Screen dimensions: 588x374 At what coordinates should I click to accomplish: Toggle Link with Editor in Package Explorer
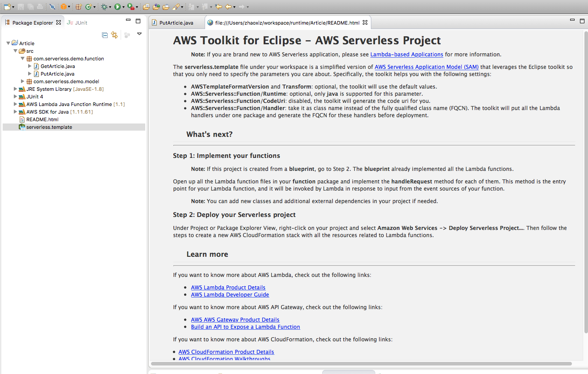tap(114, 35)
